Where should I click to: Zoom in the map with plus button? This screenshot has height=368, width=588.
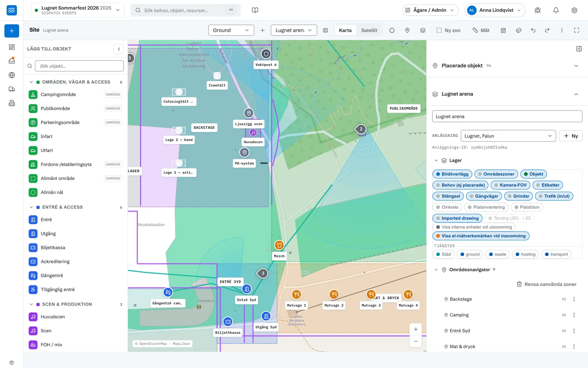(416, 329)
